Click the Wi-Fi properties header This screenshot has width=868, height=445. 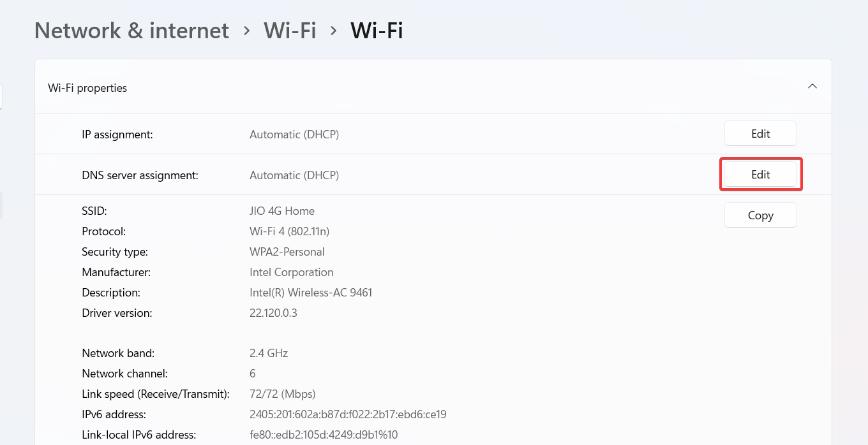pos(87,87)
